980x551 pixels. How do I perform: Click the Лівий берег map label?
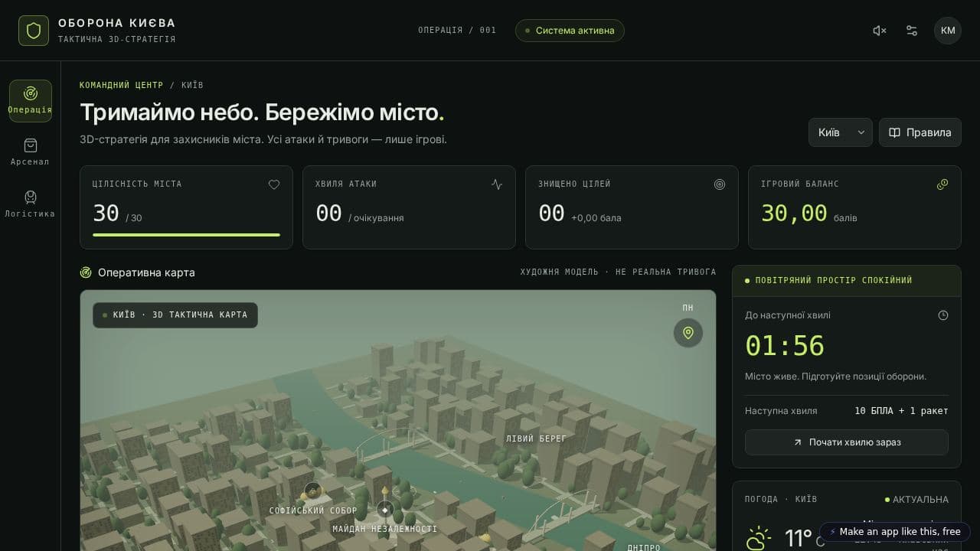pos(536,439)
